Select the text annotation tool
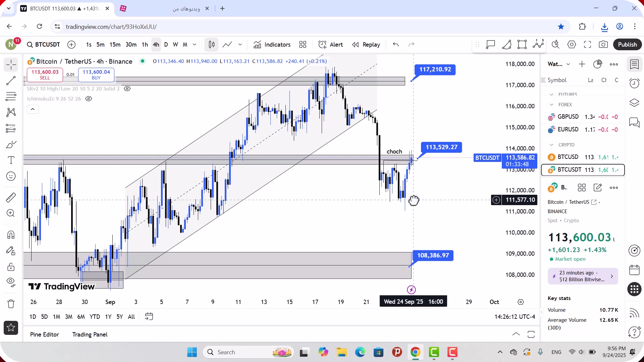644x362 pixels. point(11,160)
